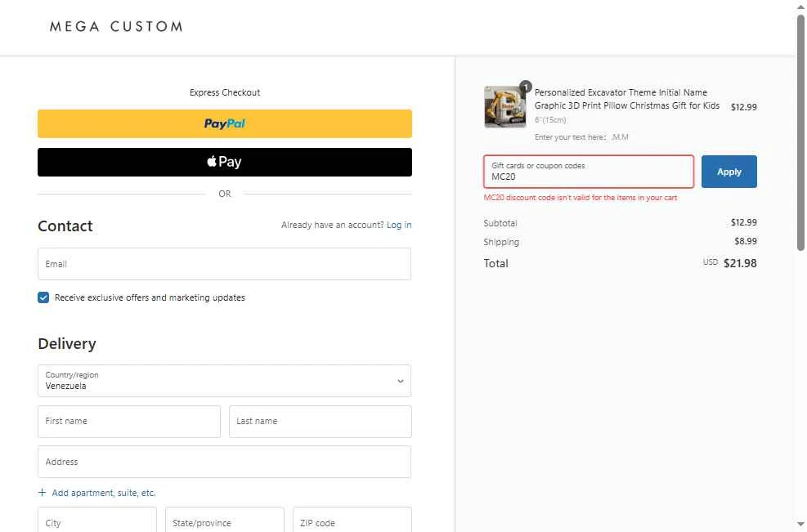Click the 6"(15cm) size variant text
This screenshot has width=807, height=532.
[550, 120]
